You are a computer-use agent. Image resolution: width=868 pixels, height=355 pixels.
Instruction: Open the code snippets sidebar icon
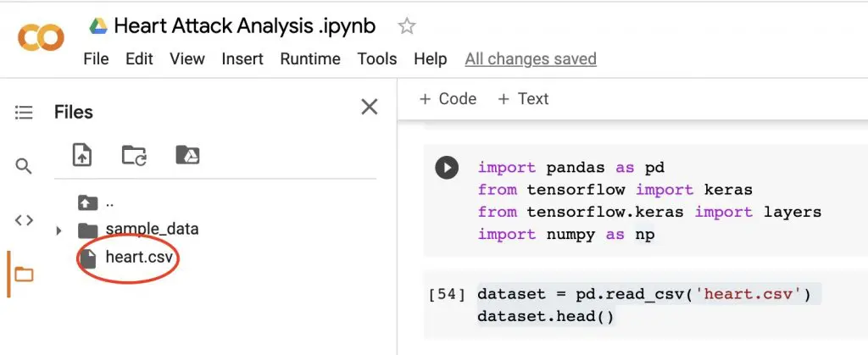(24, 220)
